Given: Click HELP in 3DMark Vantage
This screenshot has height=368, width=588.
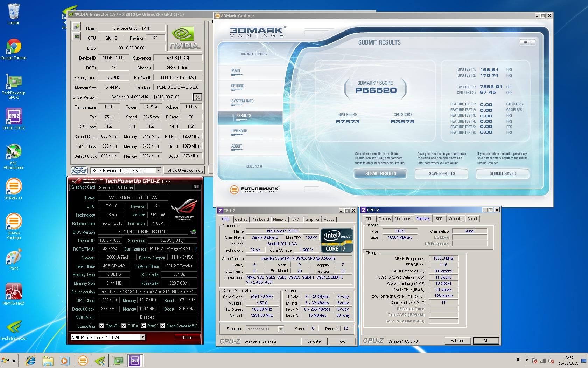Looking at the screenshot, I should tap(527, 42).
